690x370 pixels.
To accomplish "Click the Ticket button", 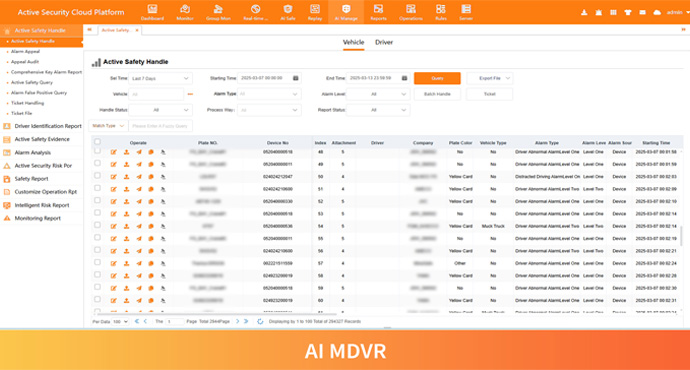I will pyautogui.click(x=489, y=94).
